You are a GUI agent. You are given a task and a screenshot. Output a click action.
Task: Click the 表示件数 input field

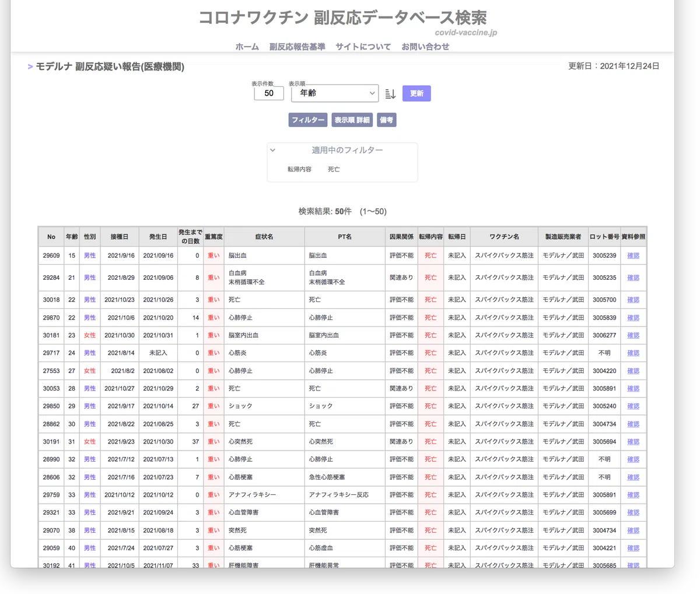269,93
